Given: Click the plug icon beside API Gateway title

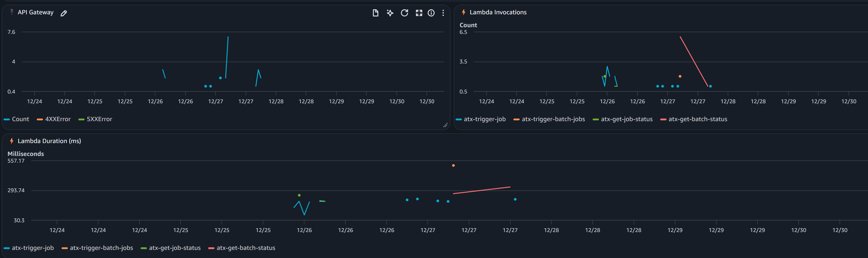Looking at the screenshot, I should pyautogui.click(x=11, y=12).
